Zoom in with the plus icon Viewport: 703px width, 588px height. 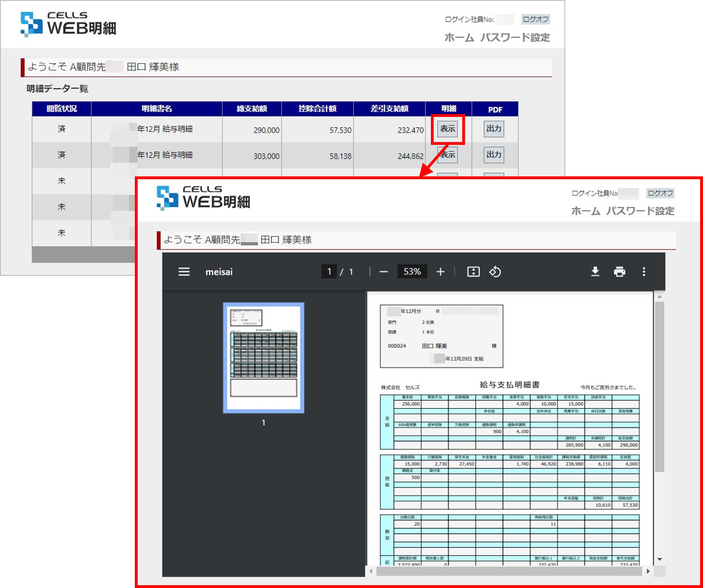[441, 271]
